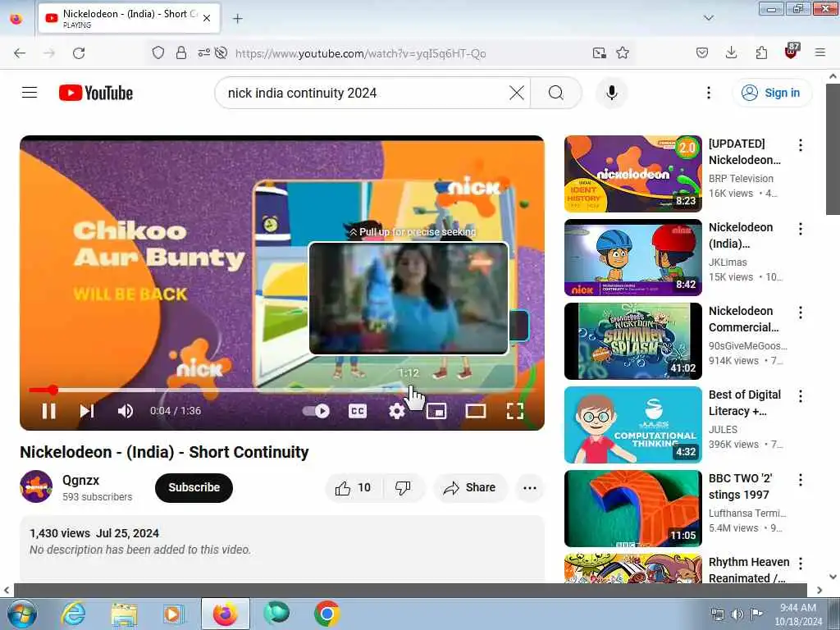Mute the video volume
Viewport: 840px width, 630px height.
(126, 411)
